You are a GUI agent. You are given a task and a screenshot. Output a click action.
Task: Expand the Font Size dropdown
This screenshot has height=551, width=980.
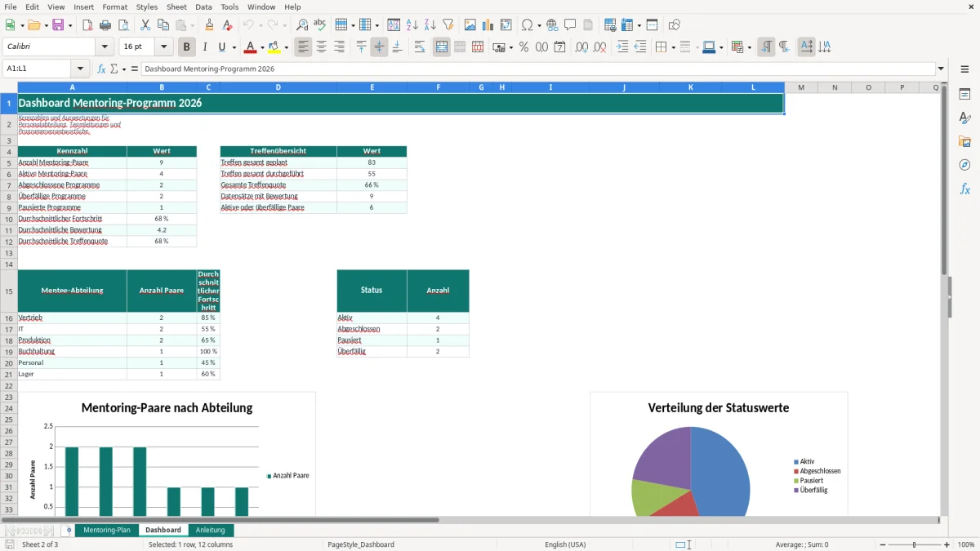click(x=163, y=47)
